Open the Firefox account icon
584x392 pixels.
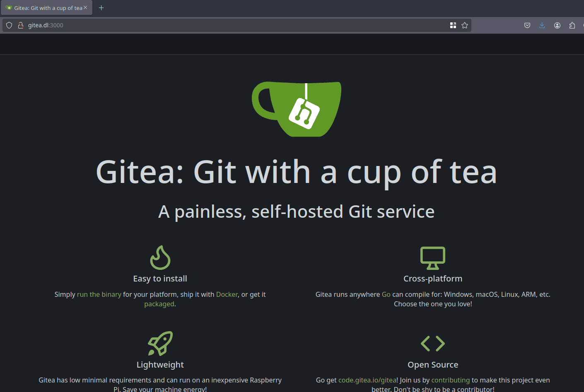(557, 25)
